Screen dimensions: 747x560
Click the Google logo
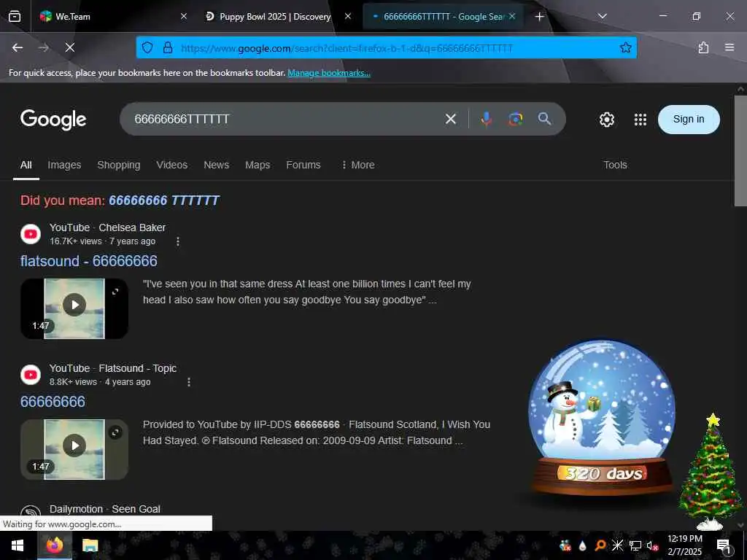tap(53, 119)
